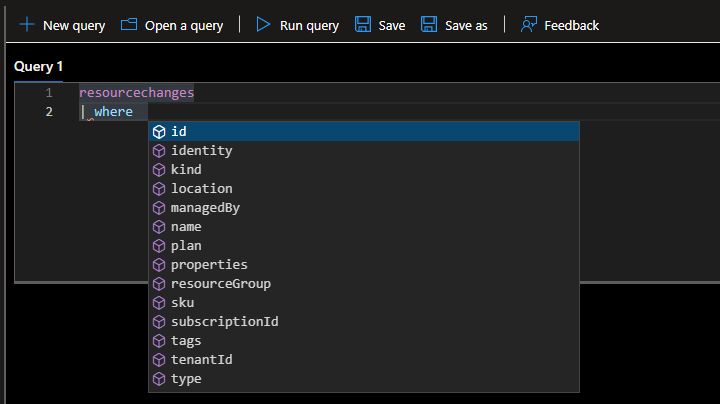
Task: Click the New query plus icon
Action: [26, 25]
